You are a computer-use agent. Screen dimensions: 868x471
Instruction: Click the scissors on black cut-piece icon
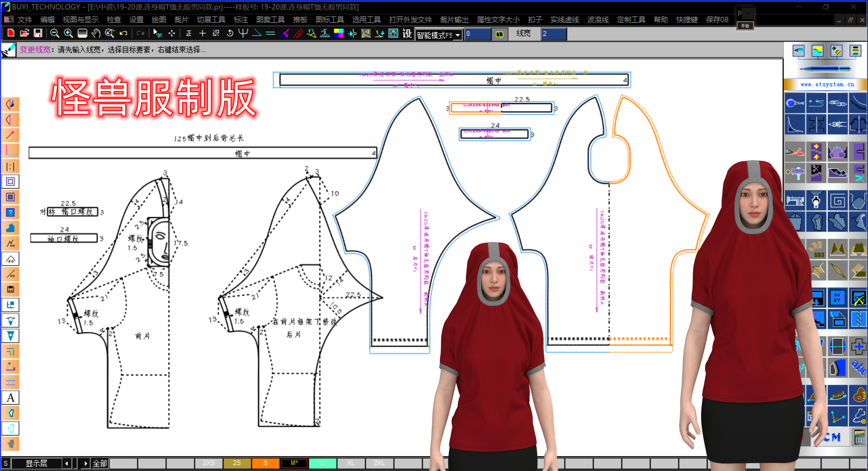point(816,173)
